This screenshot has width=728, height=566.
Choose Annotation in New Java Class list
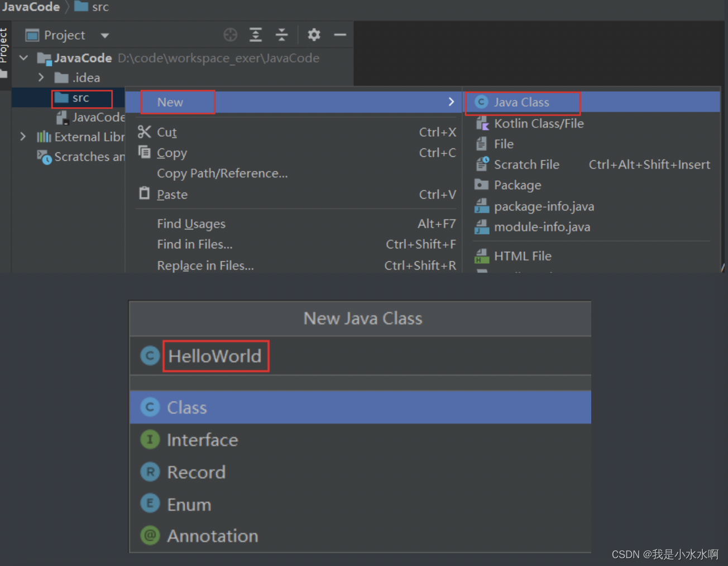[360, 536]
